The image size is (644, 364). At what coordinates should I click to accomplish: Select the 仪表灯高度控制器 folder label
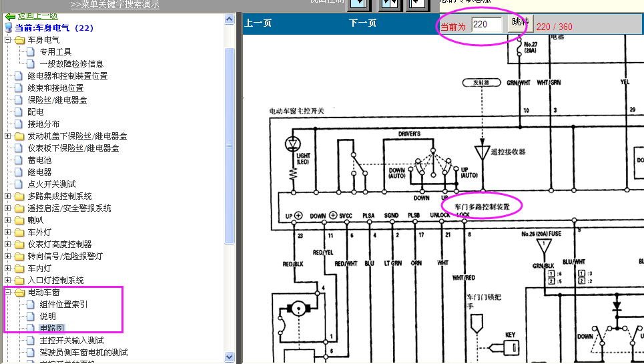[59, 244]
